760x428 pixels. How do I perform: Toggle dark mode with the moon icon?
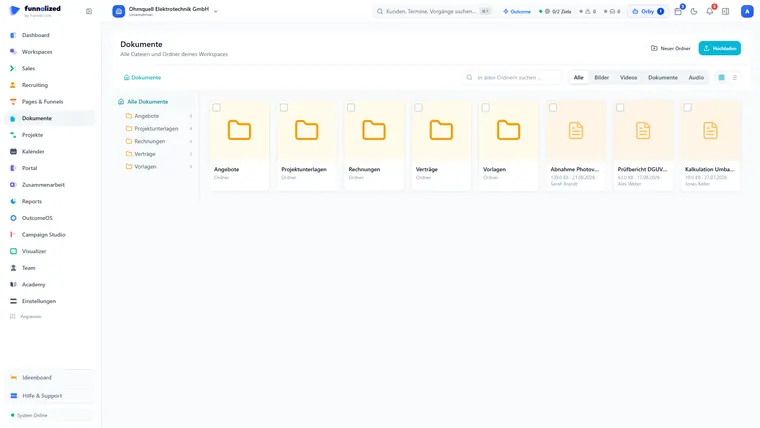[694, 11]
